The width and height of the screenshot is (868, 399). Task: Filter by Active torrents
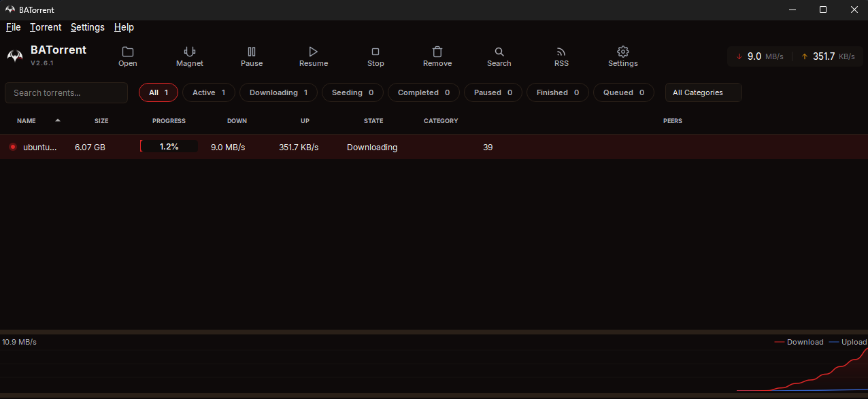[209, 92]
